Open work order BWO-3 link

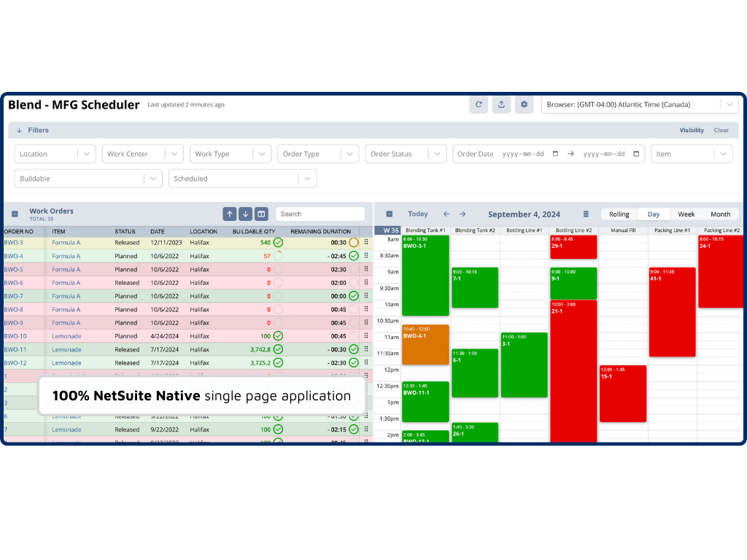(14, 243)
